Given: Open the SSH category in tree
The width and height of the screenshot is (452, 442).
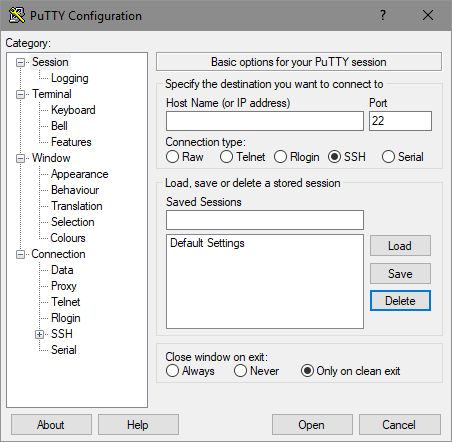Looking at the screenshot, I should click(62, 334).
